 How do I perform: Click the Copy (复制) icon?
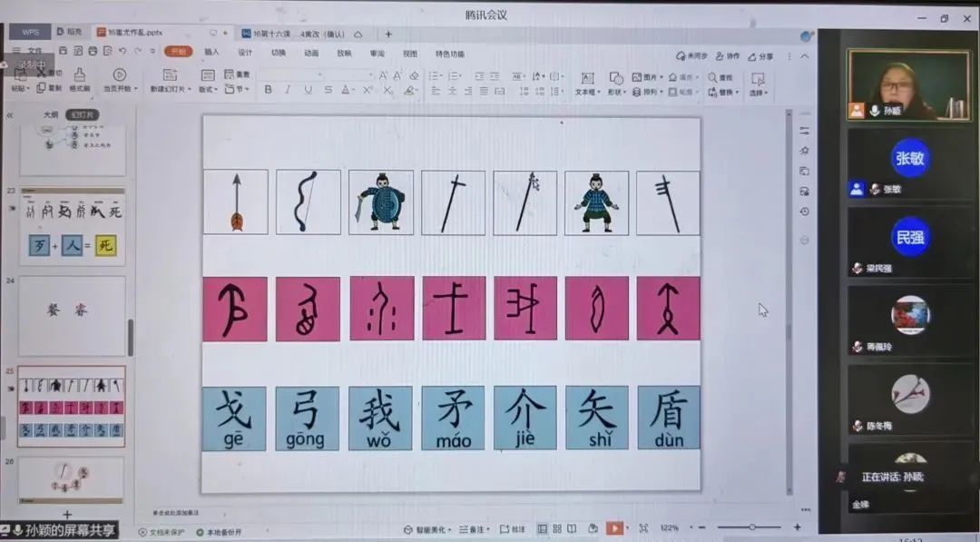pyautogui.click(x=41, y=88)
